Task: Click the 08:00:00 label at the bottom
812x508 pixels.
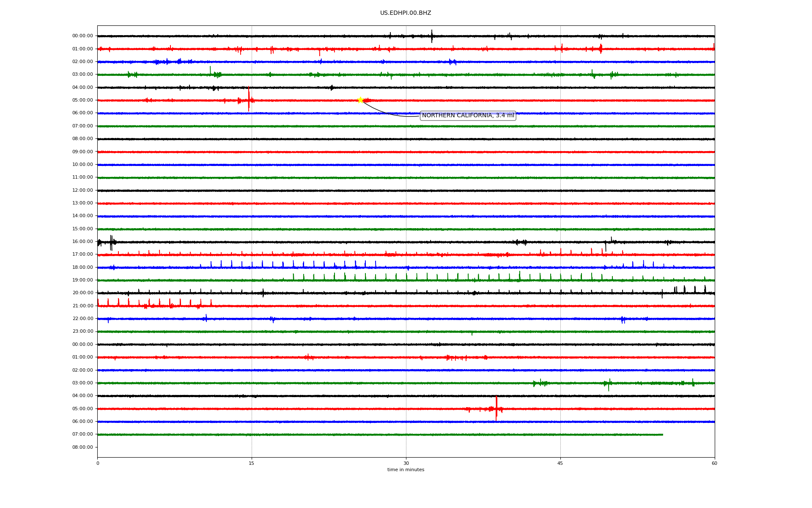Action: [82, 447]
